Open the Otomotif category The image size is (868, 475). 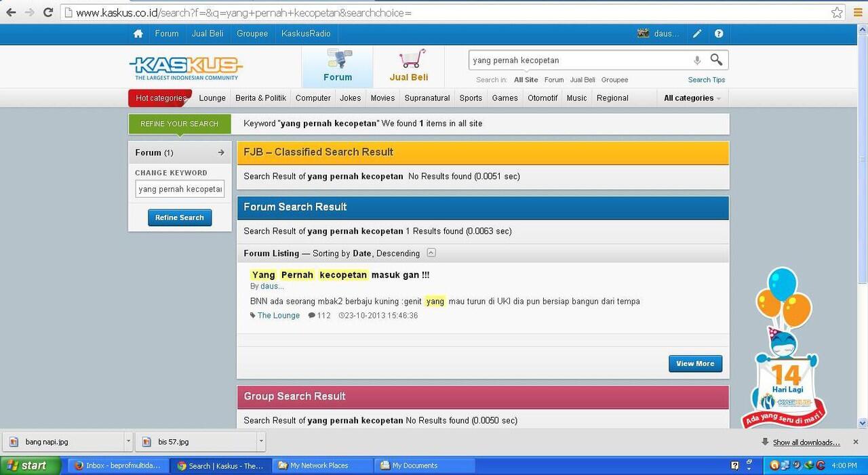coord(542,98)
